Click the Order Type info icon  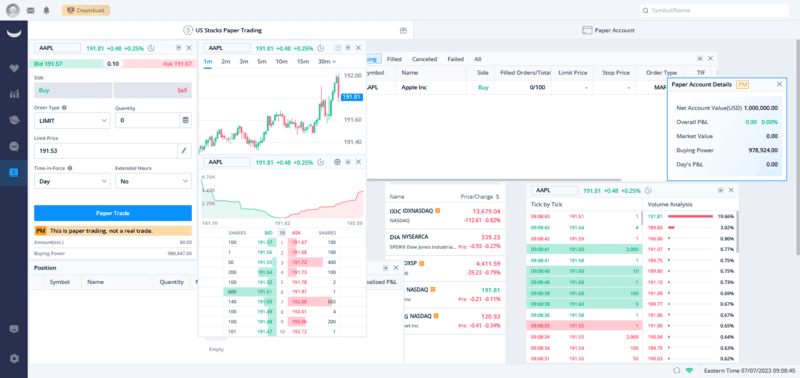click(x=64, y=108)
